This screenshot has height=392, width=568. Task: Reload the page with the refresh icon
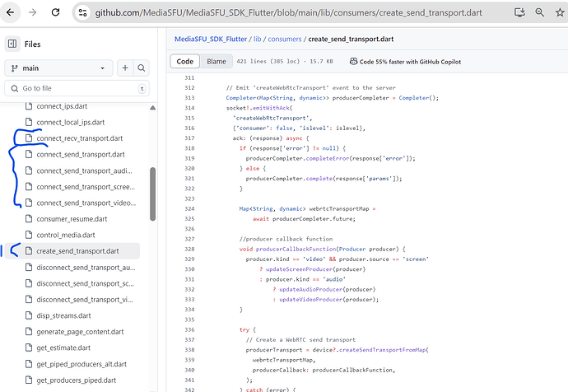[x=55, y=12]
